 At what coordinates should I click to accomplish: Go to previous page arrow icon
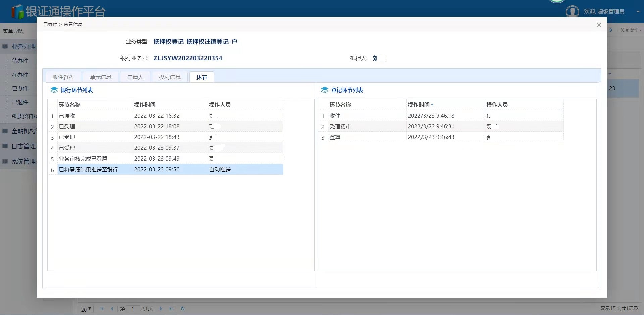point(112,309)
